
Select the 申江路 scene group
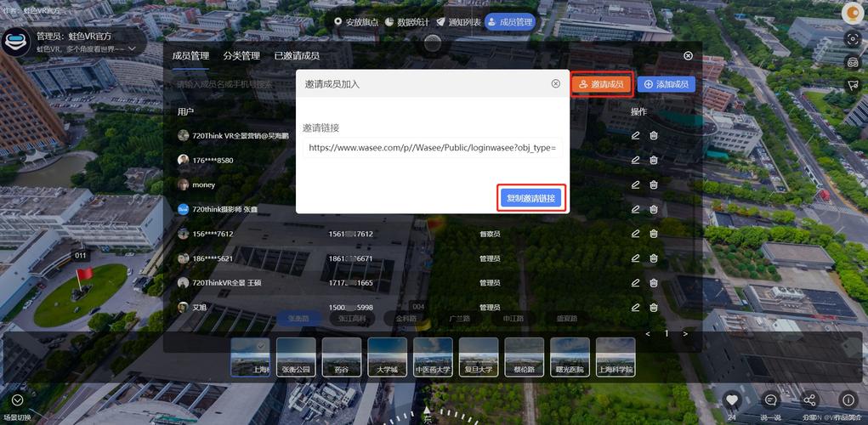pos(513,319)
